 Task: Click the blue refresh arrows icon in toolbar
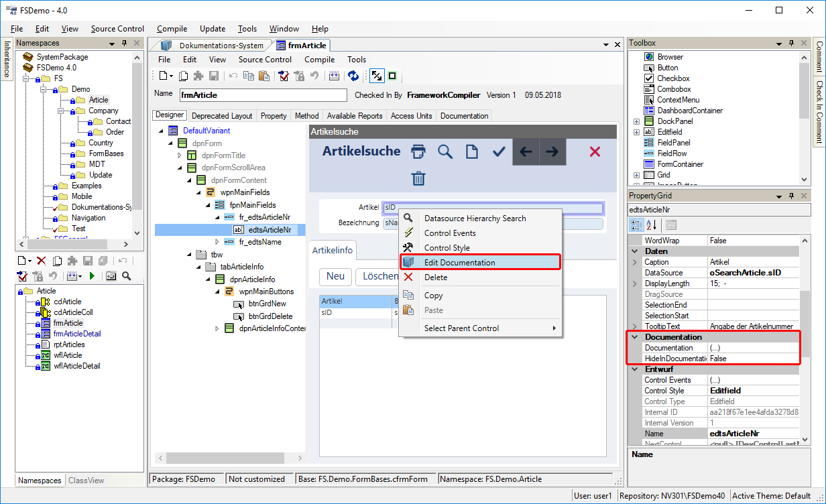click(353, 76)
